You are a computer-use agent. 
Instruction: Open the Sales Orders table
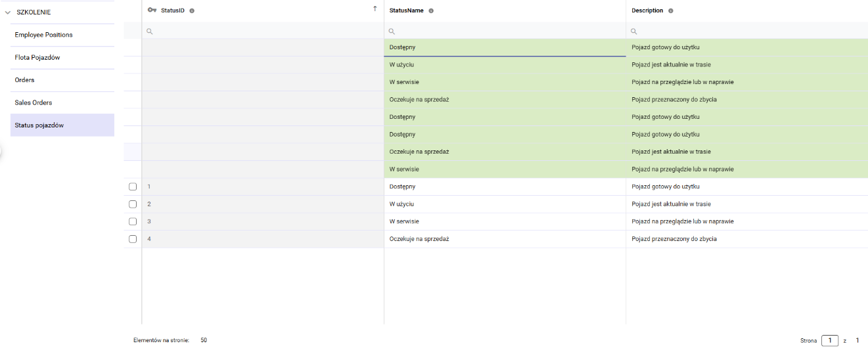[x=62, y=102]
